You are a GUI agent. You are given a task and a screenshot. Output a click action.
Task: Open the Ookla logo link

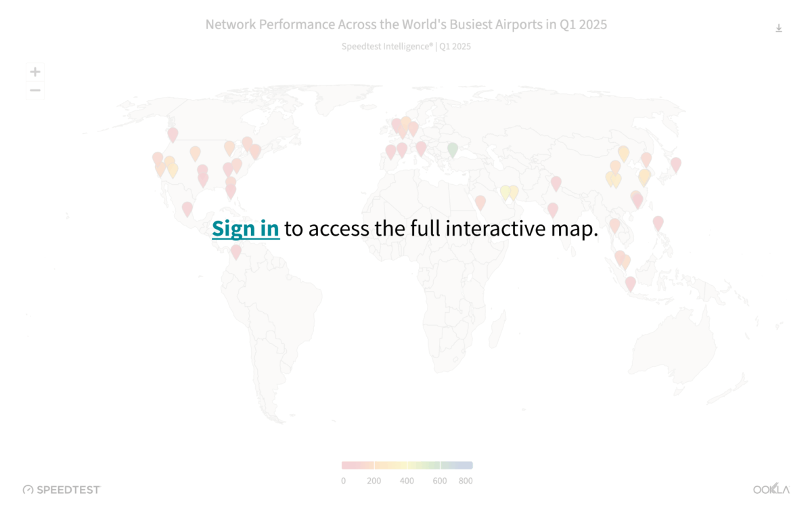pyautogui.click(x=771, y=489)
